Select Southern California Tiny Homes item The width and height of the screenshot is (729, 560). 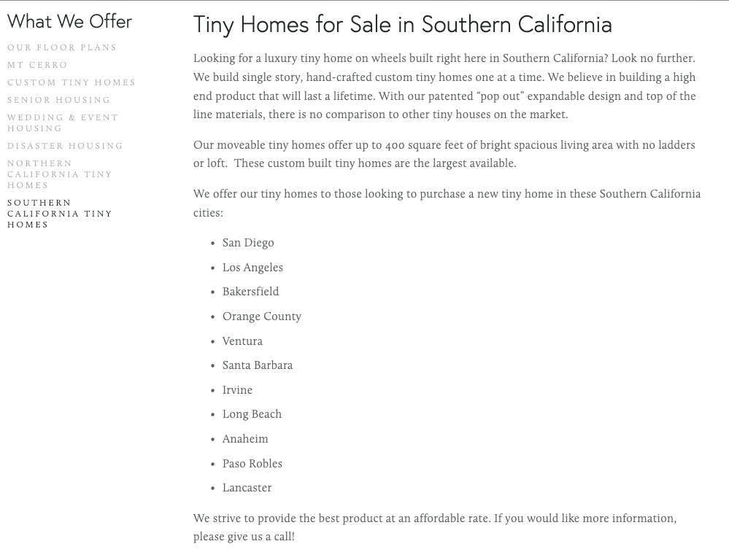(x=60, y=214)
